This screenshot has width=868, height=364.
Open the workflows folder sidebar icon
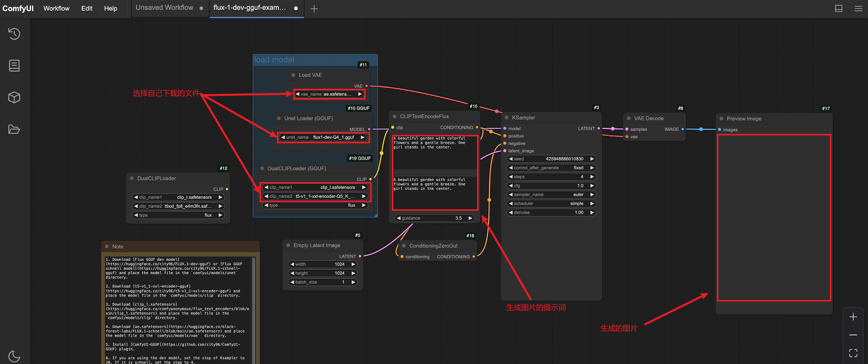click(14, 129)
